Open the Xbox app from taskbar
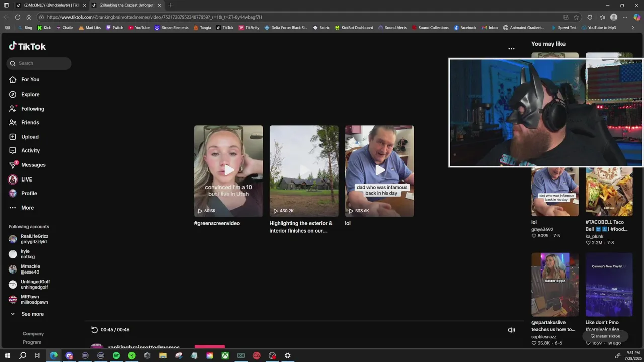The width and height of the screenshot is (644, 362). coord(225,355)
